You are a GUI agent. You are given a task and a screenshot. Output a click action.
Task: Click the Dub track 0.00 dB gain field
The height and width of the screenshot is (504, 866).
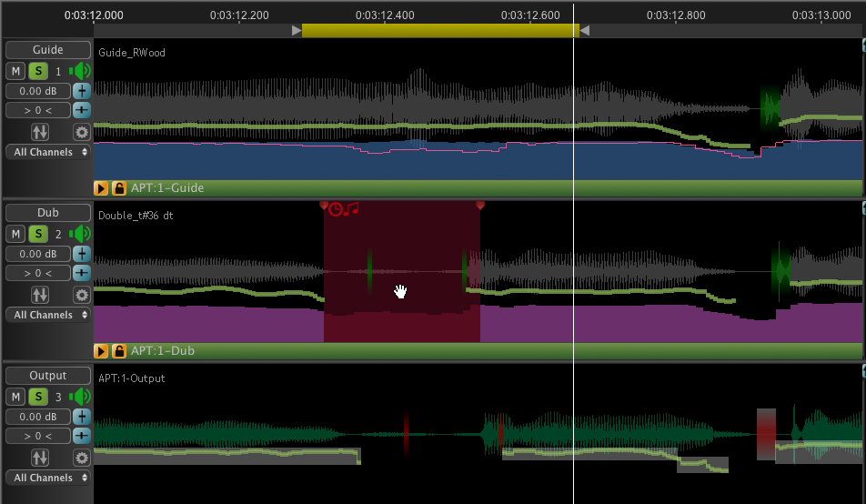click(37, 254)
